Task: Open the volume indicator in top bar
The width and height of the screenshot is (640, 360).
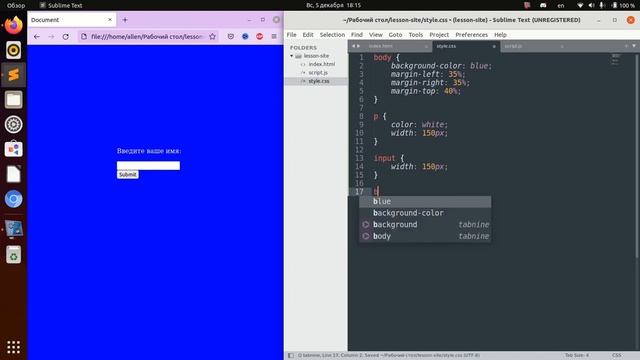Action: tap(591, 5)
